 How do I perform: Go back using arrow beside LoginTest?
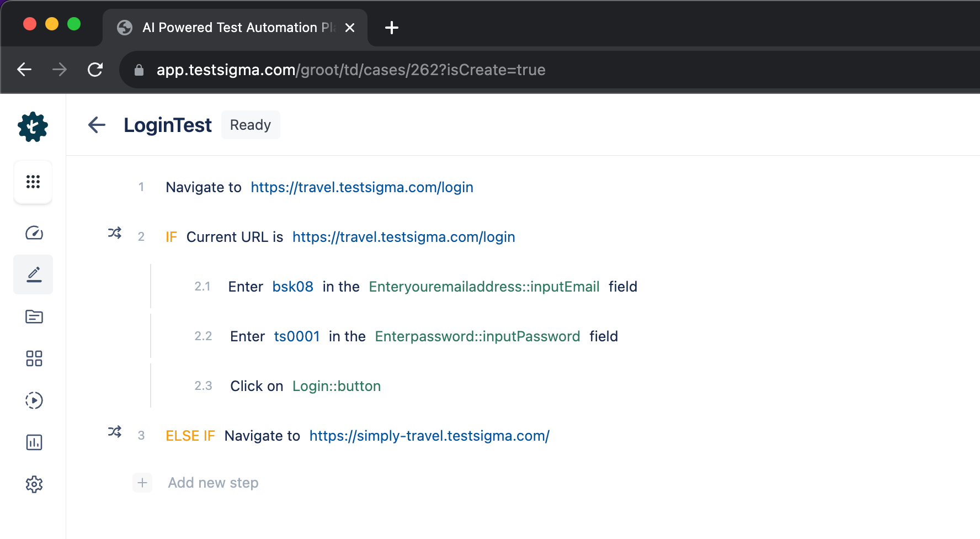(x=97, y=125)
